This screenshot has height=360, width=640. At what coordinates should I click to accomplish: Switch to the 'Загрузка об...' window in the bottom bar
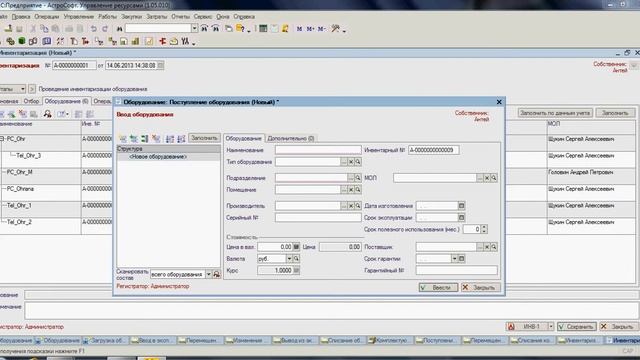pos(104,340)
